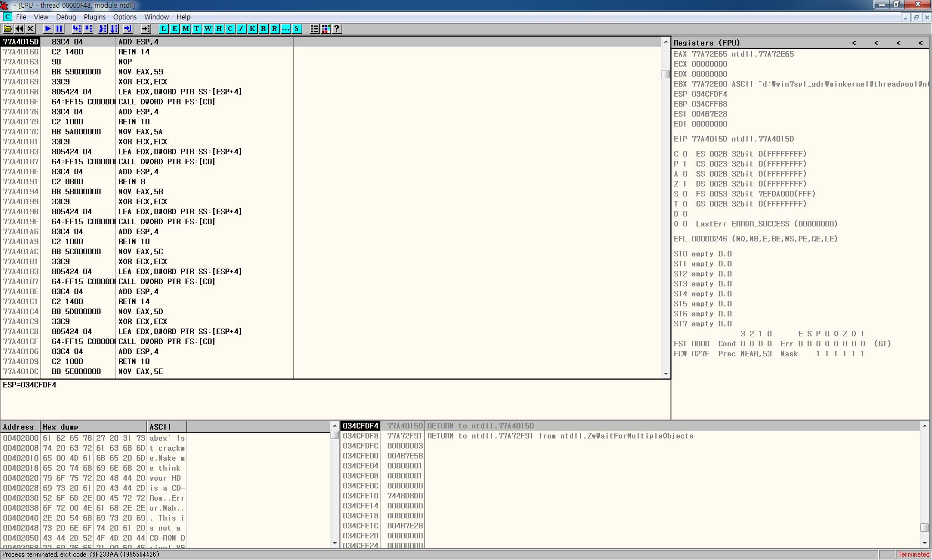
Task: Click the Help question mark icon
Action: 337,29
